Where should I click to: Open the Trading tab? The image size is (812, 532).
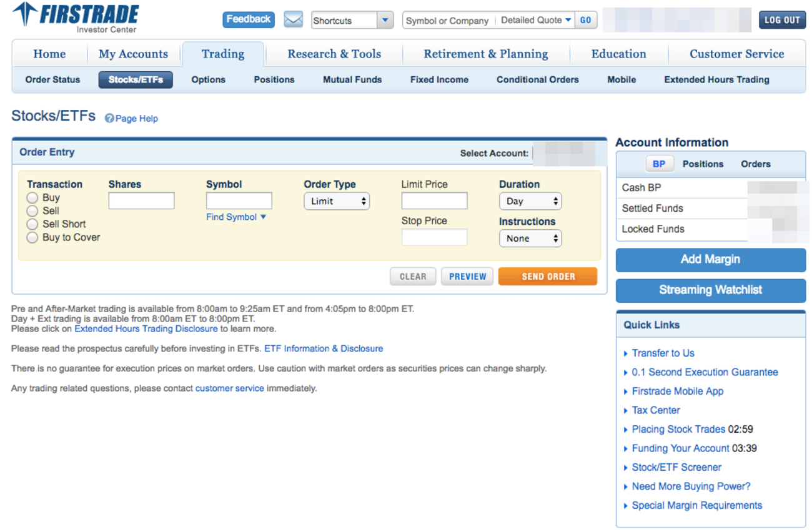[223, 54]
